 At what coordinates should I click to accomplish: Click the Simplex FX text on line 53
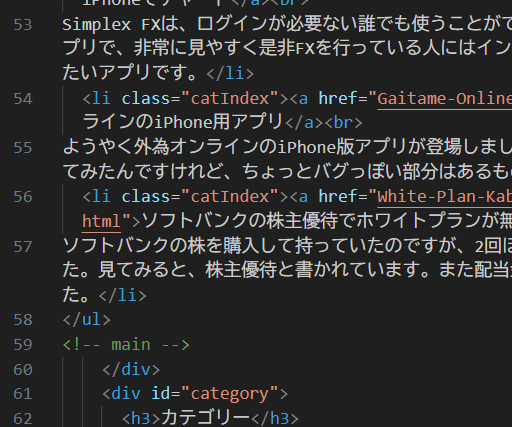(111, 25)
